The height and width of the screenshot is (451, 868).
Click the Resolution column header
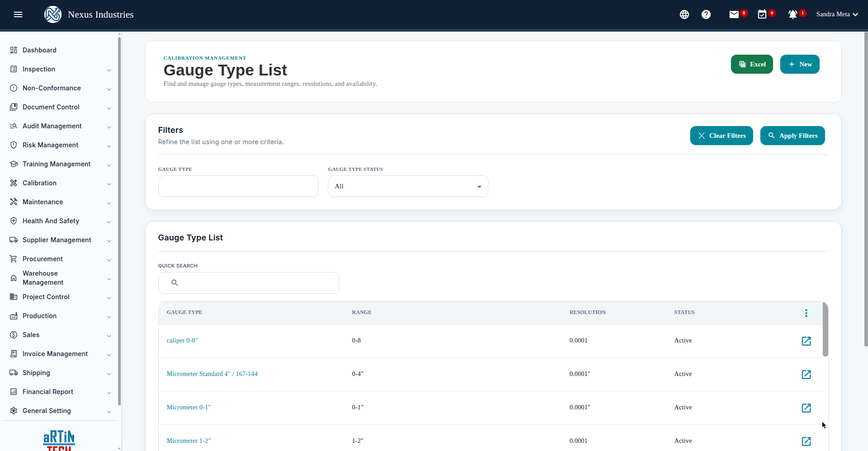tap(588, 312)
